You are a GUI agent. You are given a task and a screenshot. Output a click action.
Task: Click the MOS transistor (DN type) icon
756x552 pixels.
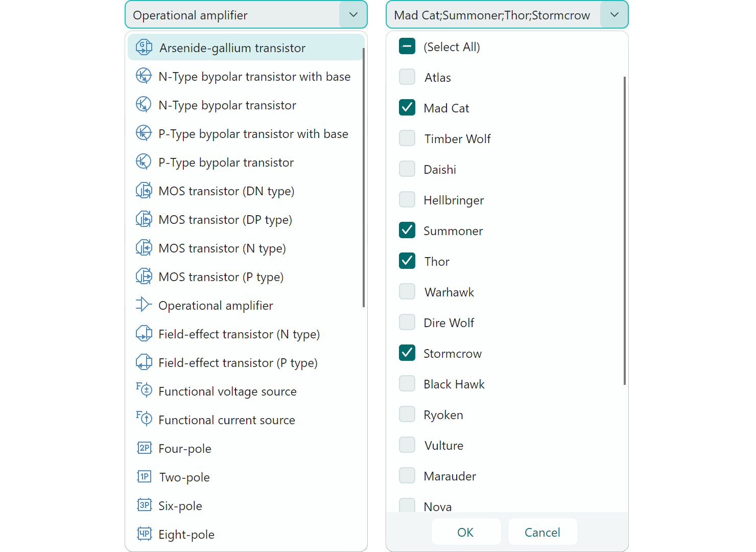(144, 191)
